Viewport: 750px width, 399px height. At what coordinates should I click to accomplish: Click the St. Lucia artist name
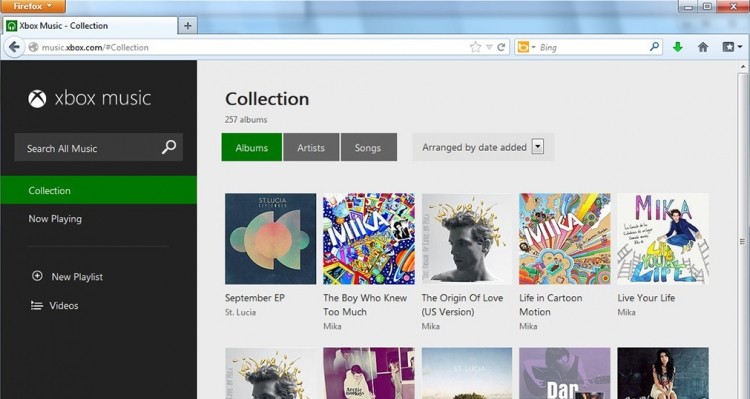[x=241, y=312]
